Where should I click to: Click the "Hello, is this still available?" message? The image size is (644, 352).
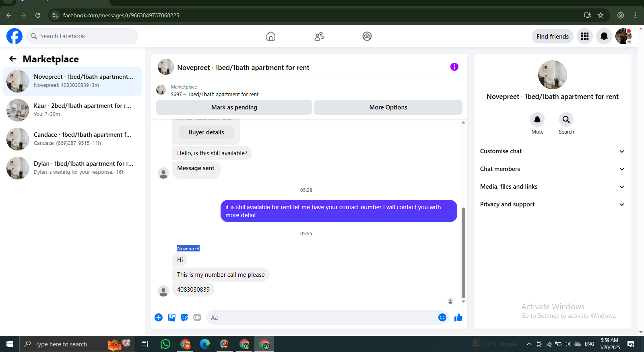coord(212,153)
